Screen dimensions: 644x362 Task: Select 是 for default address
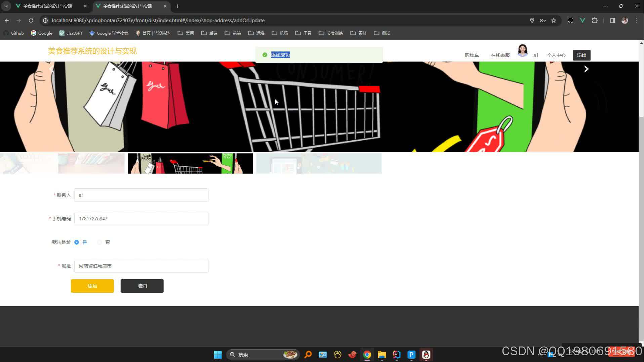pos(77,242)
